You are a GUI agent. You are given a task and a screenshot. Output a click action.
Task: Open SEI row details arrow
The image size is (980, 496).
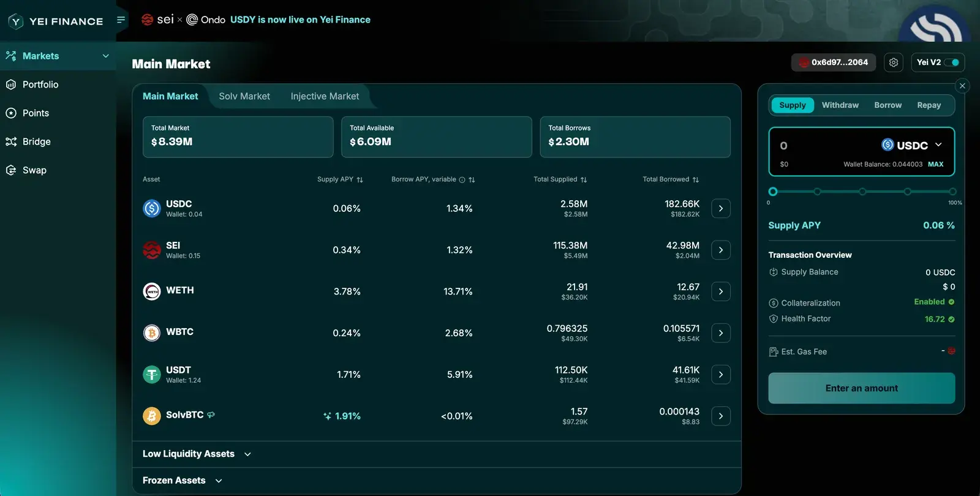(721, 250)
